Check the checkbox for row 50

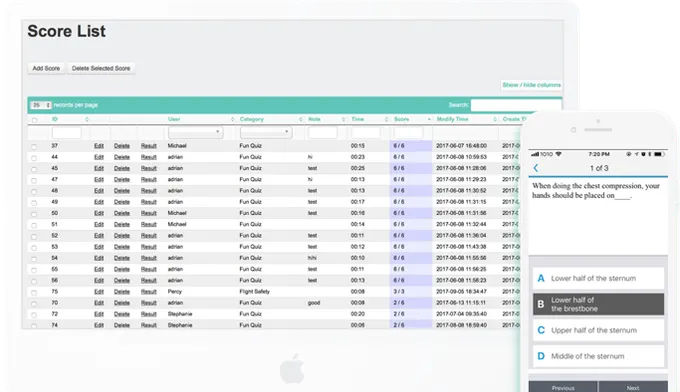click(34, 214)
